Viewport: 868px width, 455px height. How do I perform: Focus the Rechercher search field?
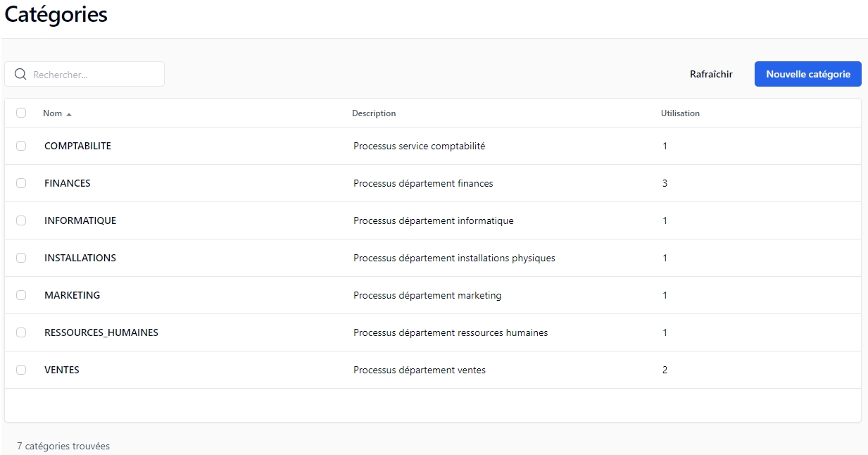[x=95, y=74]
